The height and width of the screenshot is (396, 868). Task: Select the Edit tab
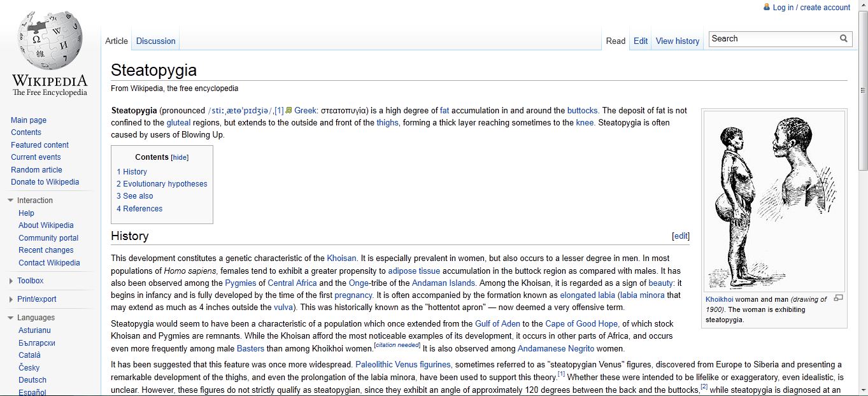pos(640,41)
